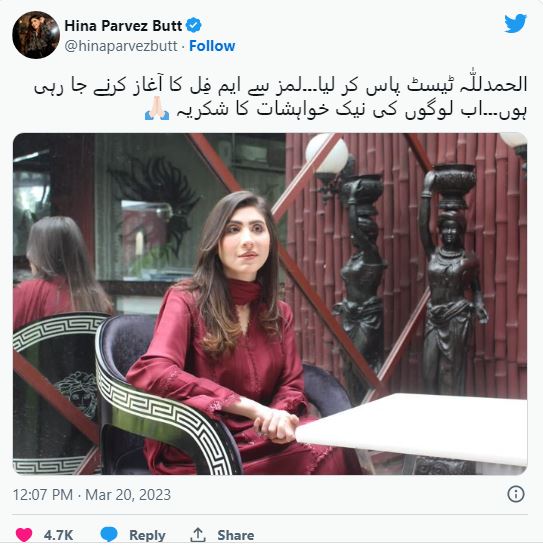Follow Hina Parvez Butt
This screenshot has height=549, width=543.
(x=212, y=46)
